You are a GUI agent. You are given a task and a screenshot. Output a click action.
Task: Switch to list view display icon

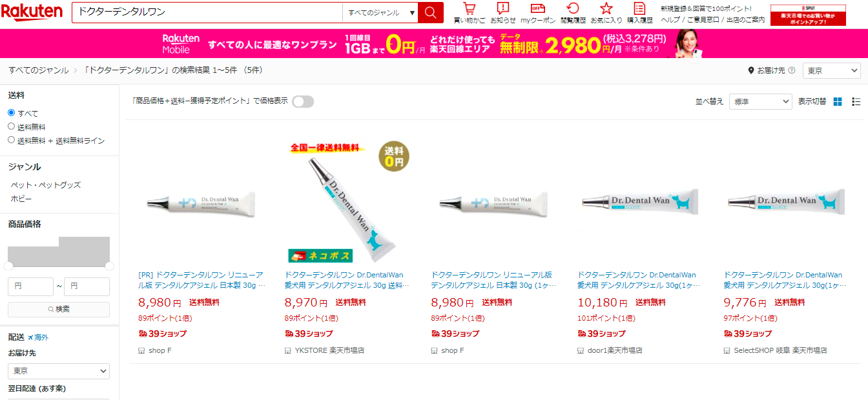pos(856,101)
